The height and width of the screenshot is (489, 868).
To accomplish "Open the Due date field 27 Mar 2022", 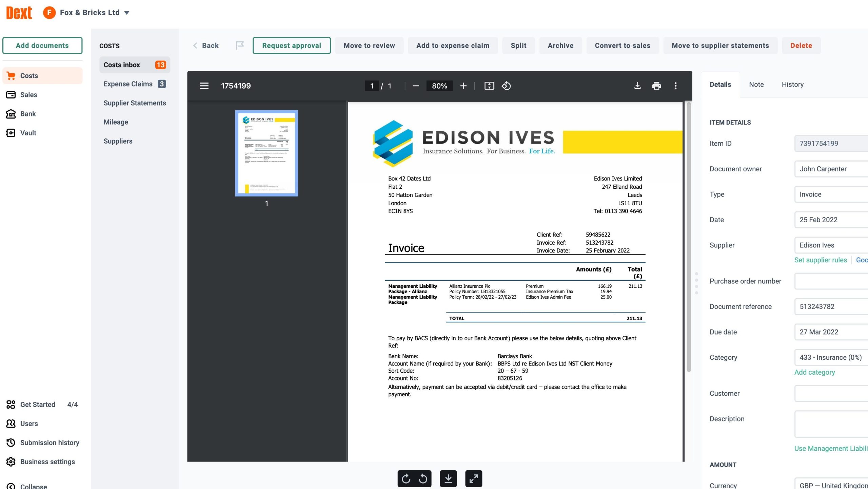I will (831, 332).
